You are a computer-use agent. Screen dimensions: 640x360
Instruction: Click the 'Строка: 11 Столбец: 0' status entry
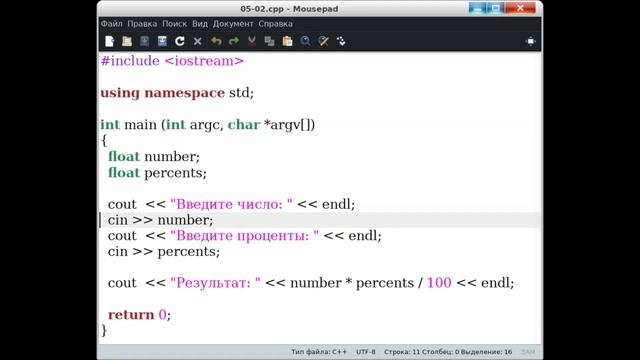[x=422, y=352]
